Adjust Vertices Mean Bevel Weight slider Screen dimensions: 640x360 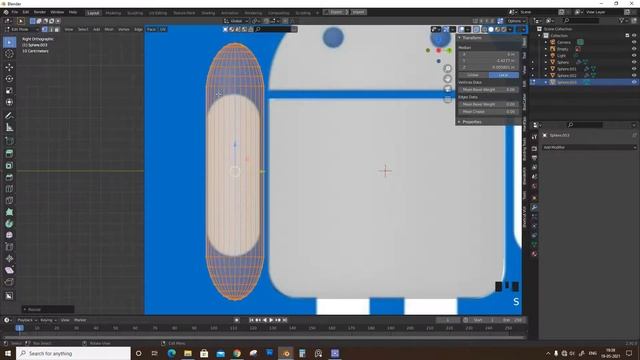click(x=489, y=89)
